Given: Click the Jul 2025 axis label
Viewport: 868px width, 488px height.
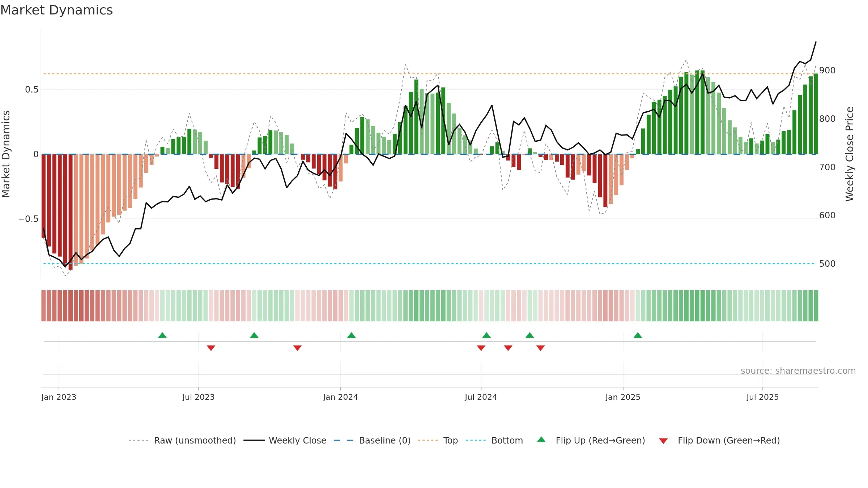Looking at the screenshot, I should tap(763, 397).
